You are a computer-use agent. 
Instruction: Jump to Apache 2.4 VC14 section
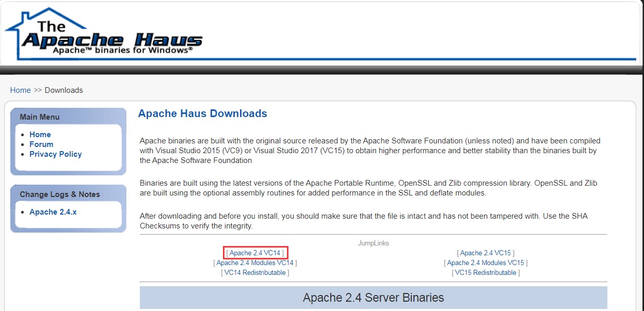coord(255,253)
